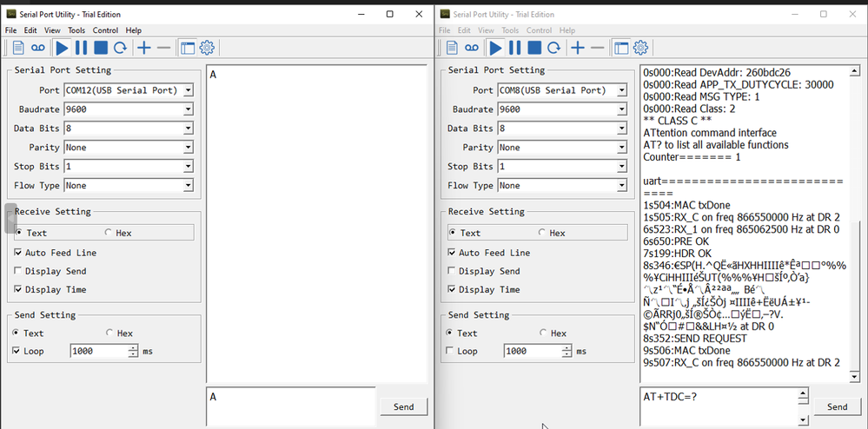The width and height of the screenshot is (868, 429).
Task: Click the 8s352:SEND REQUEST log line
Action: (x=695, y=339)
